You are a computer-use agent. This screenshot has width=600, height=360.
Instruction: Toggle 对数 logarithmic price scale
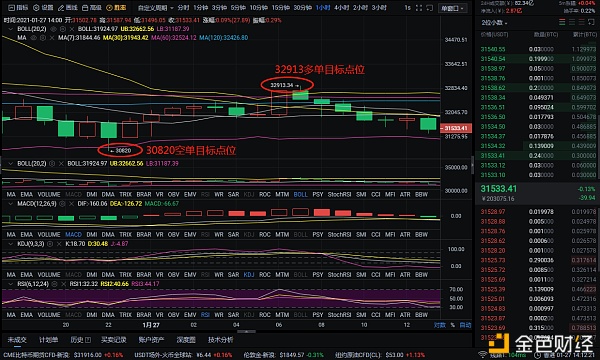pyautogui.click(x=440, y=325)
